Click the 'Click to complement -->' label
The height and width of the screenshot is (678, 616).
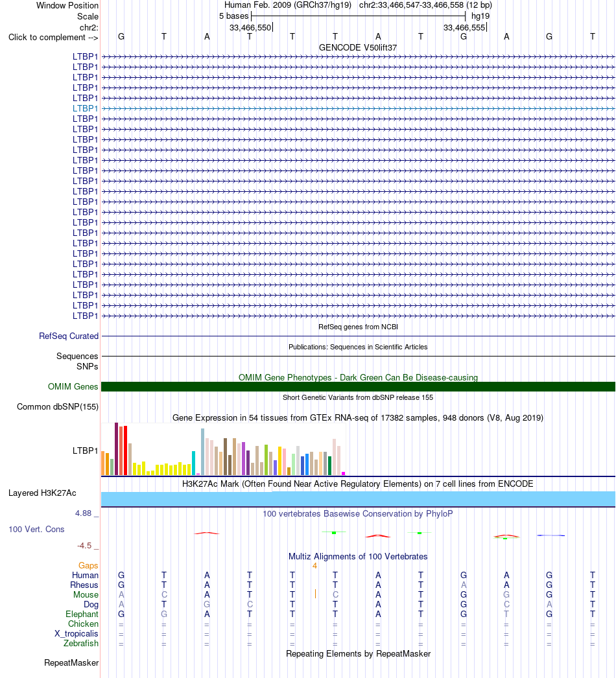click(x=53, y=37)
